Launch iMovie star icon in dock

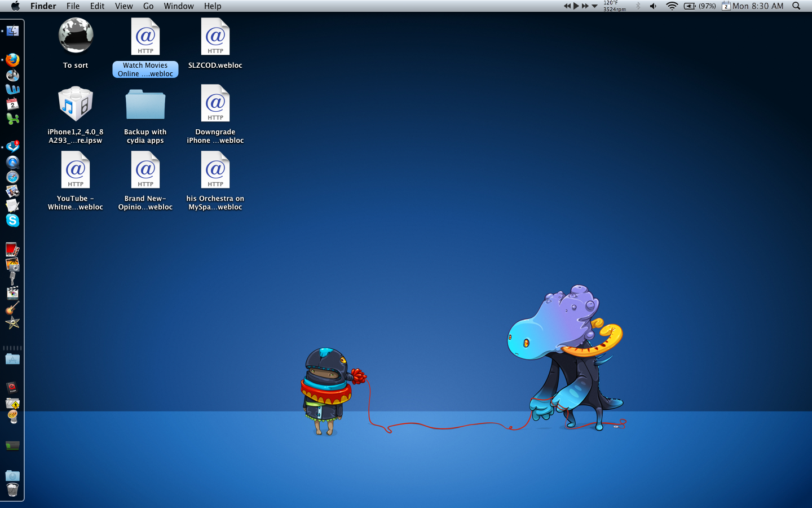12,323
